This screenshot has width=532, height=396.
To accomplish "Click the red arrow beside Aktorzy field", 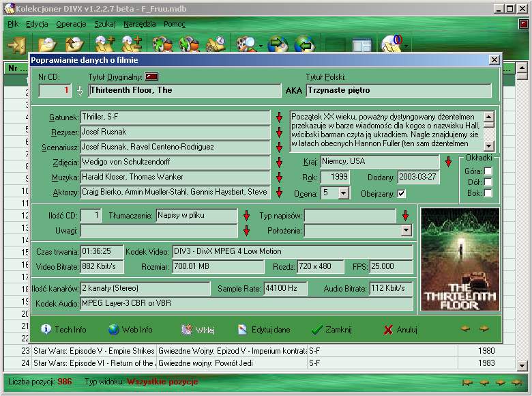I will point(279,193).
